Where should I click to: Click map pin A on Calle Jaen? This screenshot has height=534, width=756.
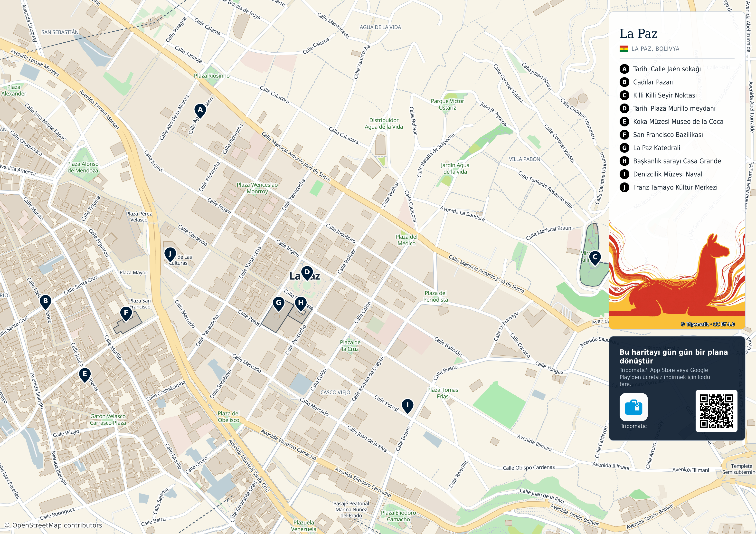200,111
